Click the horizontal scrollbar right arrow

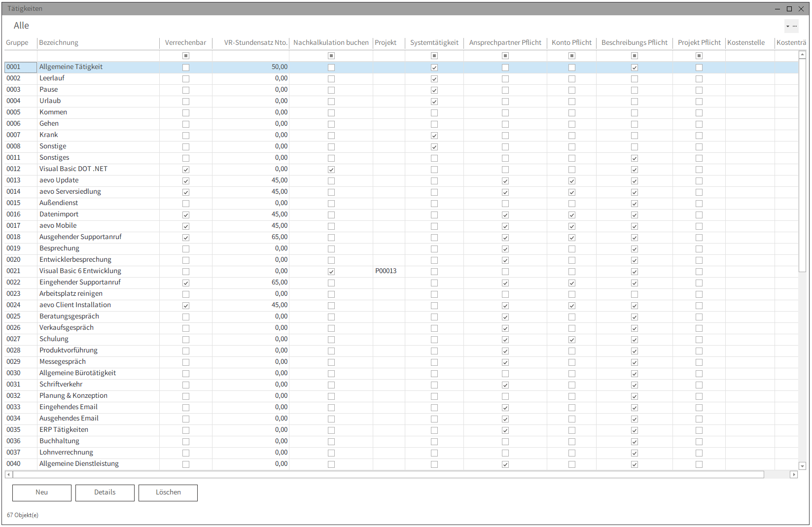coord(794,474)
